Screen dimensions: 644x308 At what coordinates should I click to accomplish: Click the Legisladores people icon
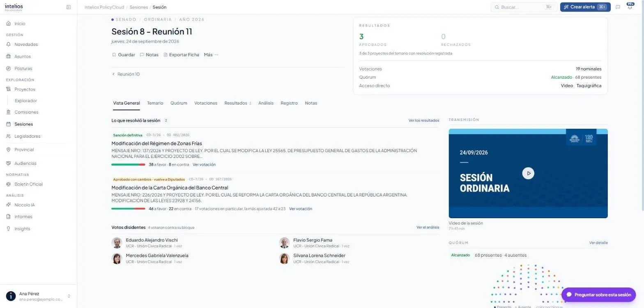pyautogui.click(x=9, y=136)
